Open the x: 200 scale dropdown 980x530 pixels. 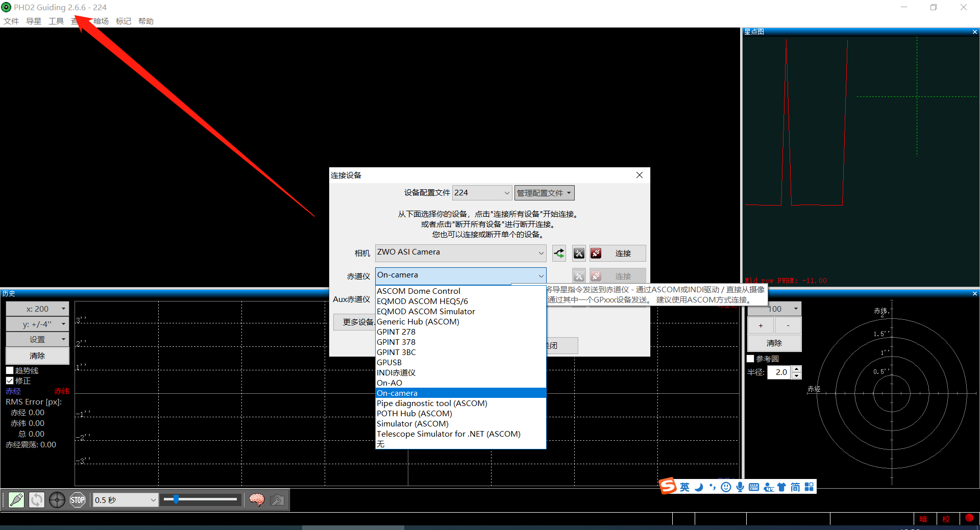(x=37, y=309)
